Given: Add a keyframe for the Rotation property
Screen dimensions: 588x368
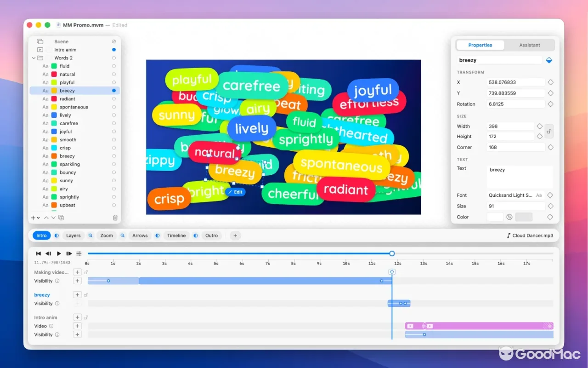Looking at the screenshot, I should [x=550, y=104].
